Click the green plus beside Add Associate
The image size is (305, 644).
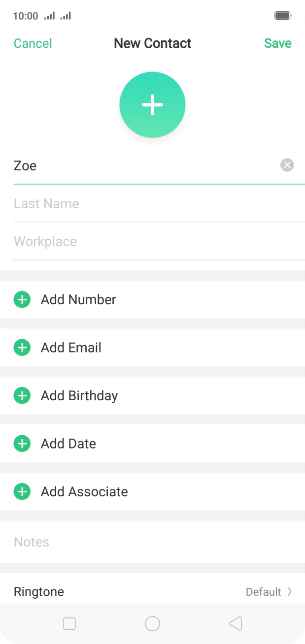click(x=22, y=491)
